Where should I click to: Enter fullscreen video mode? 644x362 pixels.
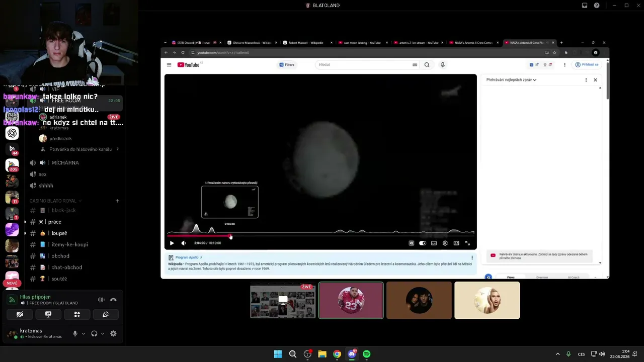467,243
